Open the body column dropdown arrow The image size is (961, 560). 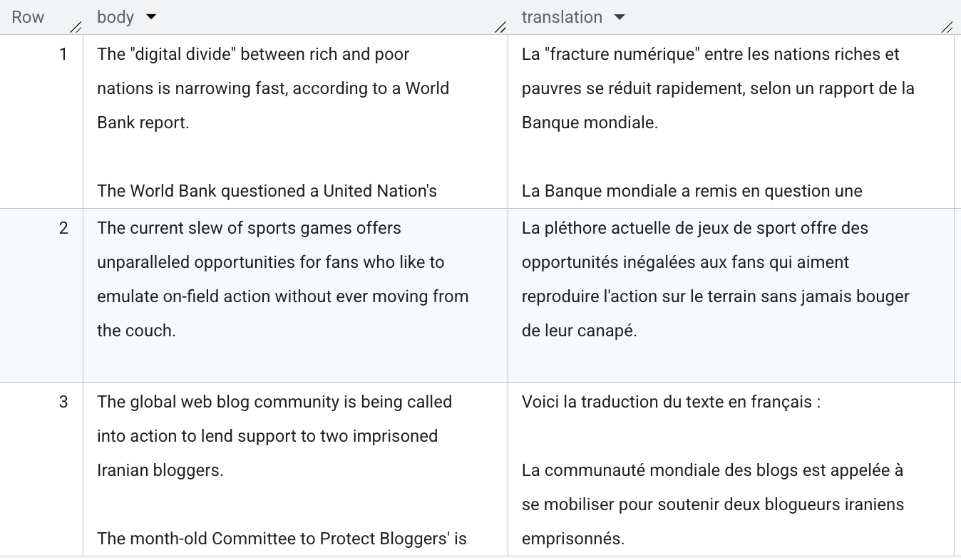pos(150,17)
